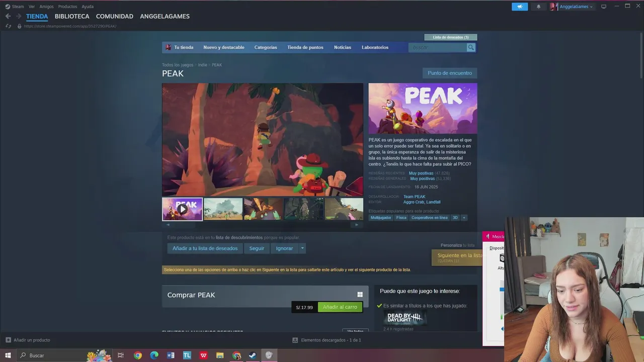
Task: Open the ANGGELAGAMES profile tab
Action: 165,16
